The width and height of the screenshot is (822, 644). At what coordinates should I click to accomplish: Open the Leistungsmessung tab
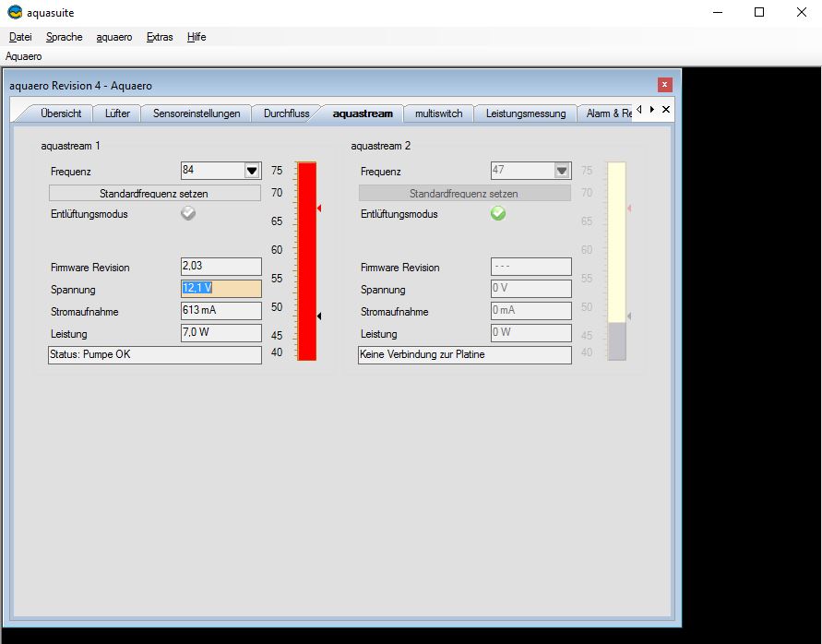click(x=526, y=113)
